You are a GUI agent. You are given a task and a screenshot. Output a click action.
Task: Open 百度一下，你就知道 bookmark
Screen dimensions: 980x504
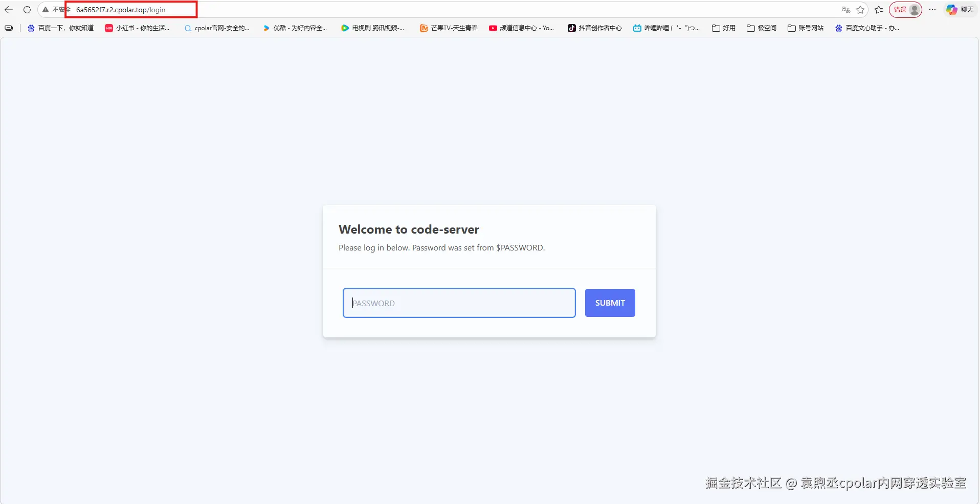(60, 28)
